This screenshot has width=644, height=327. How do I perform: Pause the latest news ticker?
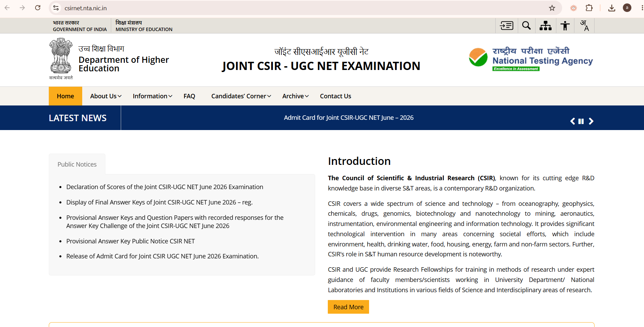tap(581, 121)
